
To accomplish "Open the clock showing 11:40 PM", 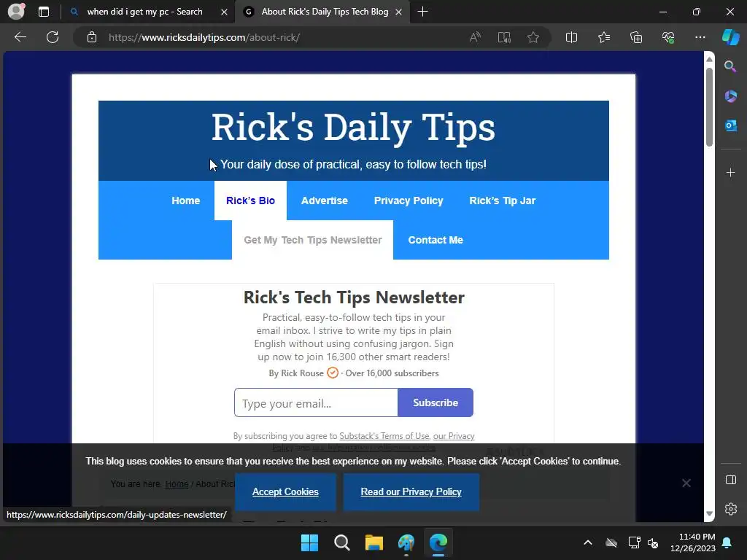I will click(693, 542).
